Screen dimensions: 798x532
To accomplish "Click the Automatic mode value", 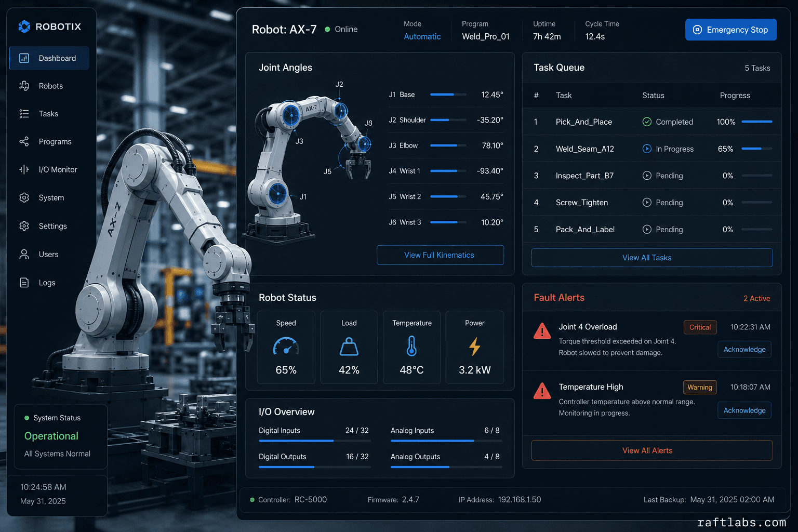I will coord(422,36).
